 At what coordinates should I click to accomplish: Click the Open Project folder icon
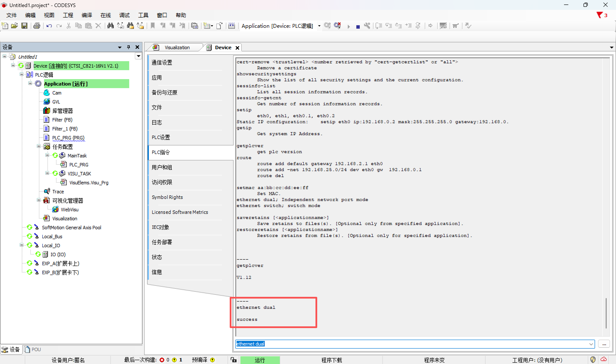(15, 26)
